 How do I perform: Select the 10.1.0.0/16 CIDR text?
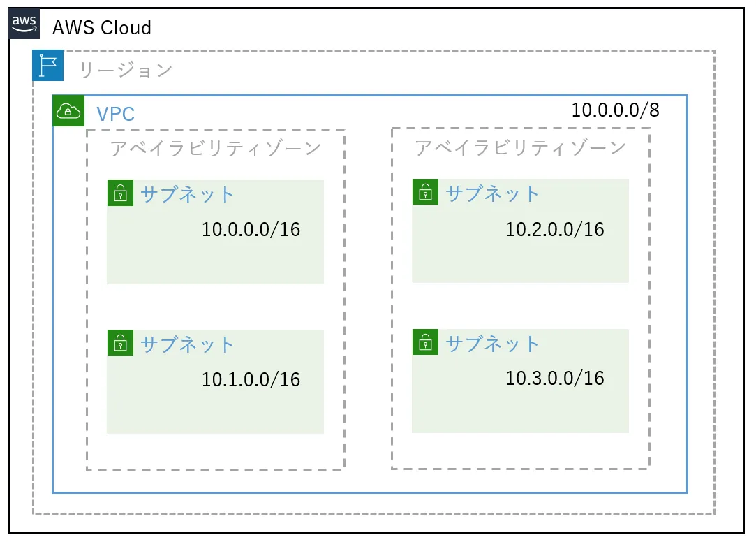251,379
